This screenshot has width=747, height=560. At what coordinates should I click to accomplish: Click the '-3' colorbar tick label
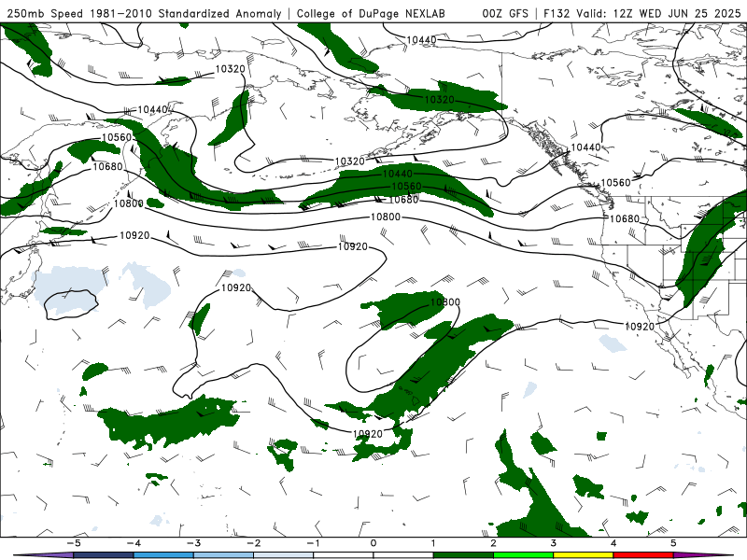[193, 543]
